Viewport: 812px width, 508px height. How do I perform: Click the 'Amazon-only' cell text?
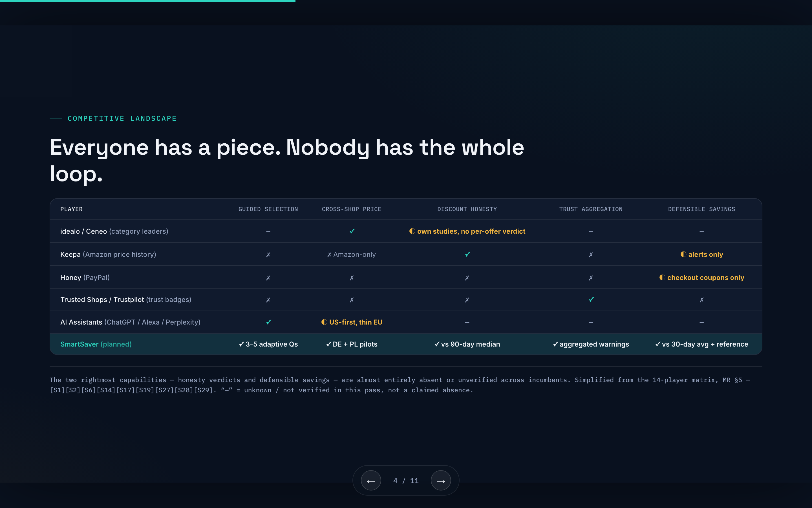tap(354, 254)
